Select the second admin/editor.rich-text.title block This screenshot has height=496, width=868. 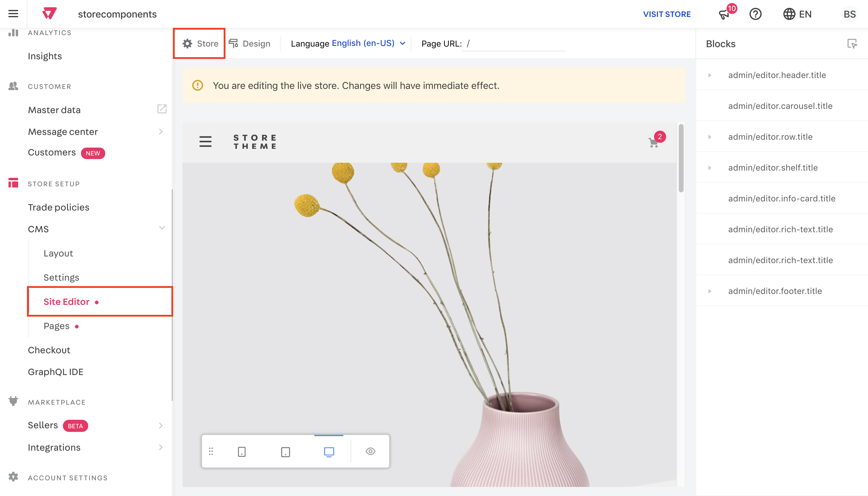point(780,261)
